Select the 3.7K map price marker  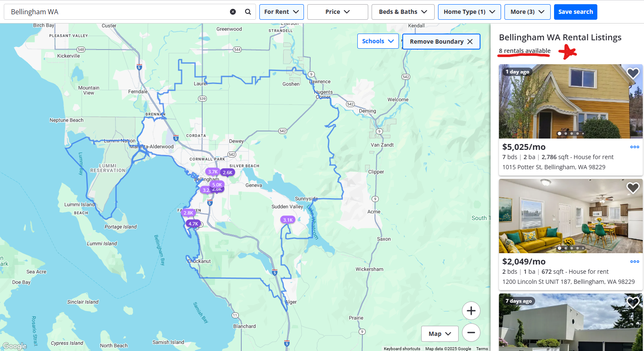(x=213, y=172)
